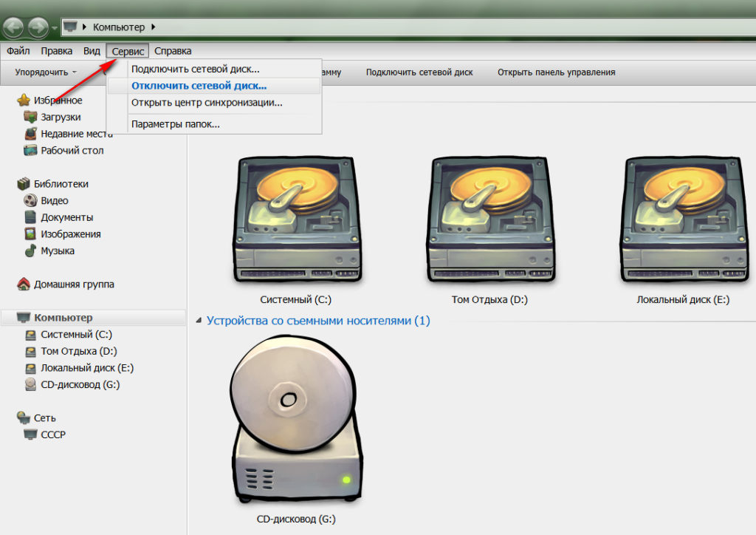Click the Избранное star icon in sidebar

click(x=24, y=100)
